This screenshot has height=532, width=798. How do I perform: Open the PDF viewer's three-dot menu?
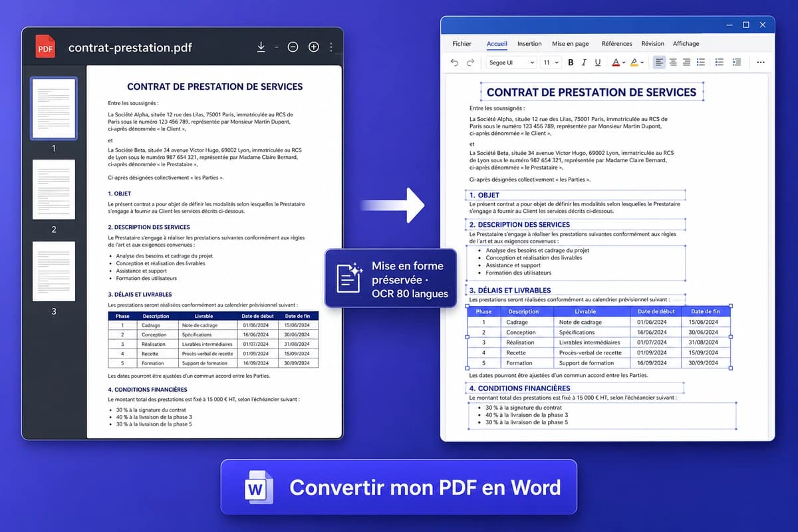(331, 47)
